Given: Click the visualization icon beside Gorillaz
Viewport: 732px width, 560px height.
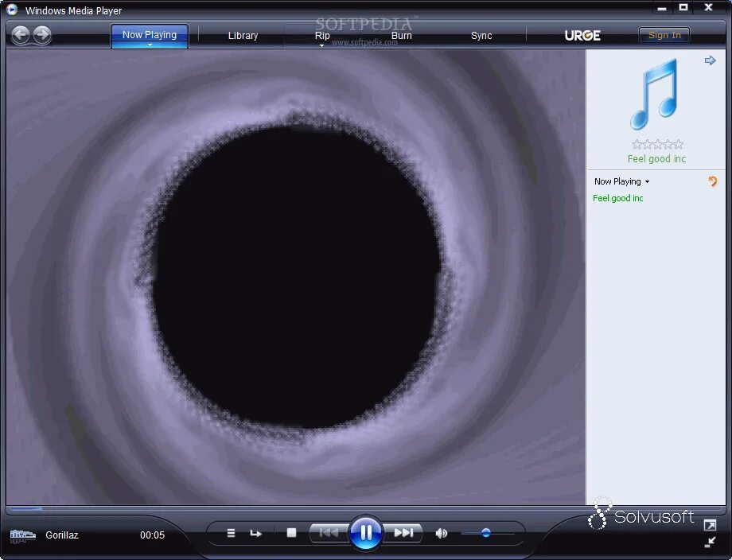Looking at the screenshot, I should [23, 535].
